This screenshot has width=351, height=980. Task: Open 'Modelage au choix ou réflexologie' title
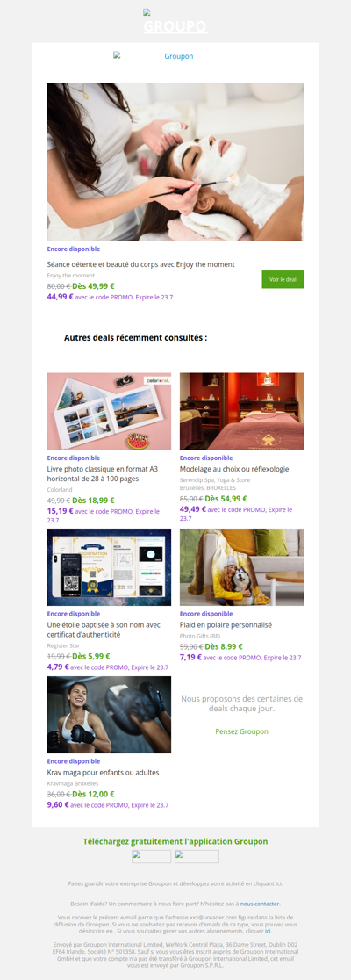[x=234, y=469]
